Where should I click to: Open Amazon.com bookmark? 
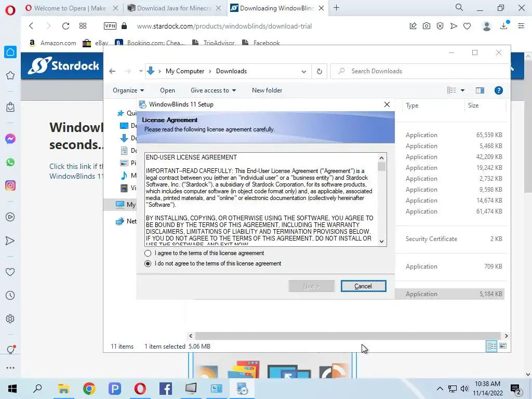click(52, 43)
